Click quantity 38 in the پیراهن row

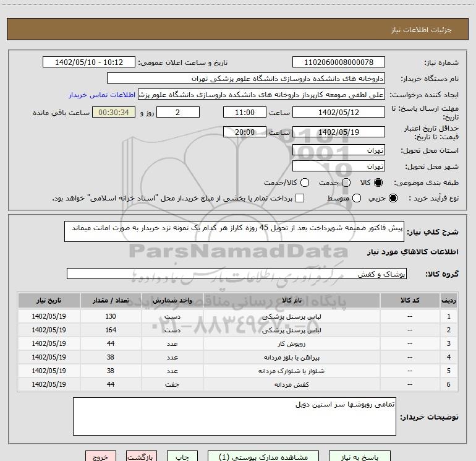[111, 358]
